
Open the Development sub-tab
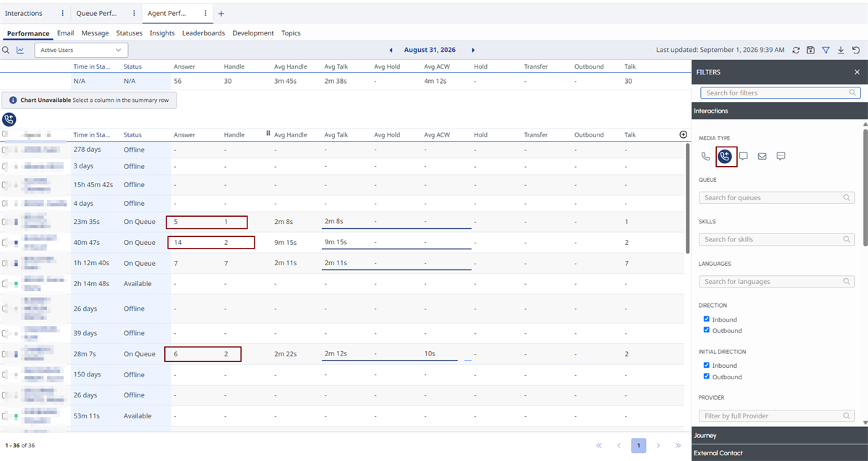253,33
